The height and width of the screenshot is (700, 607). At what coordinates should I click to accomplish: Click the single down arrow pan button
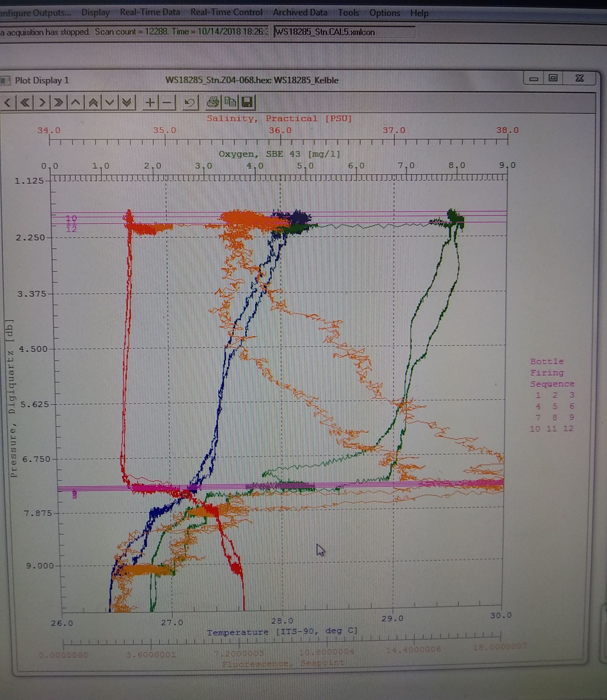[x=110, y=102]
